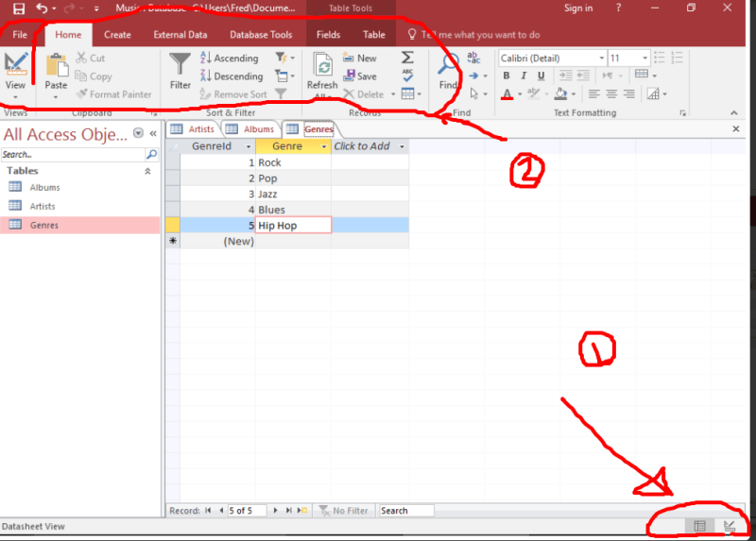Screen dimensions: 756x541
Task: Click the record Search box at bottom
Action: tap(406, 510)
